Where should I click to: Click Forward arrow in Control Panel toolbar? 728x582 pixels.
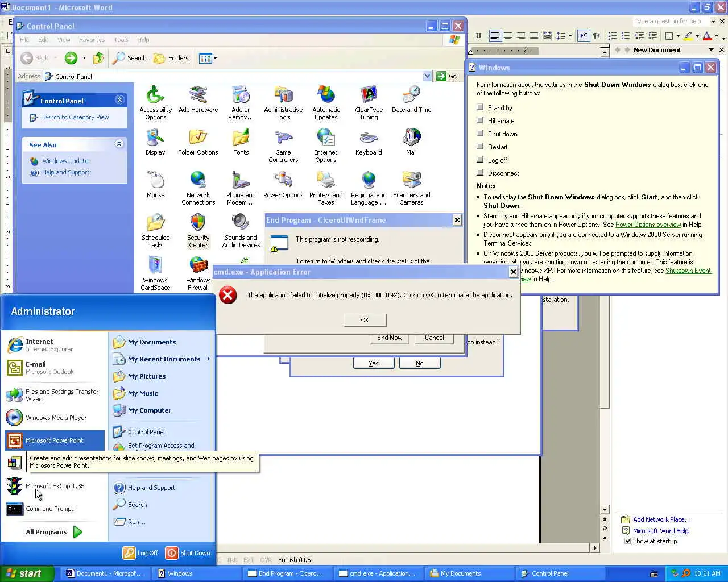pos(71,58)
